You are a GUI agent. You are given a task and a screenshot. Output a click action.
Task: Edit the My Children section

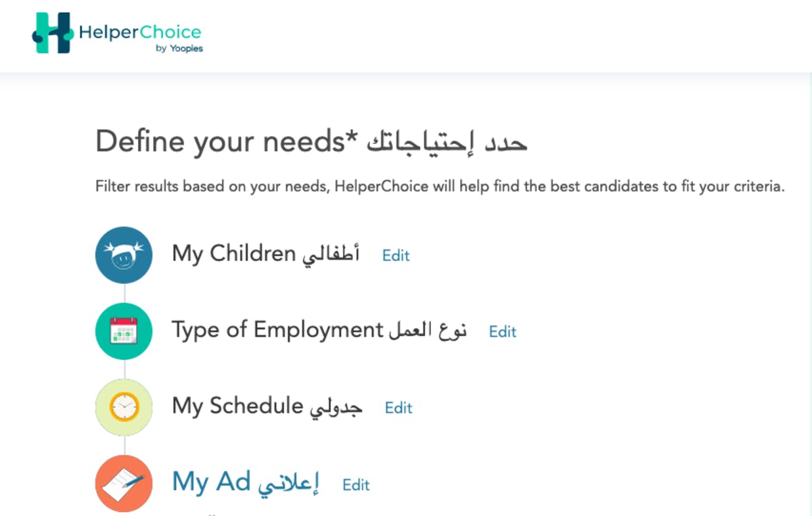(396, 256)
